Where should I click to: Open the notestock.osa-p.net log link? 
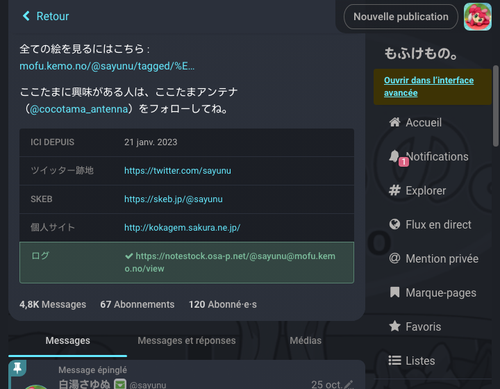(230, 262)
